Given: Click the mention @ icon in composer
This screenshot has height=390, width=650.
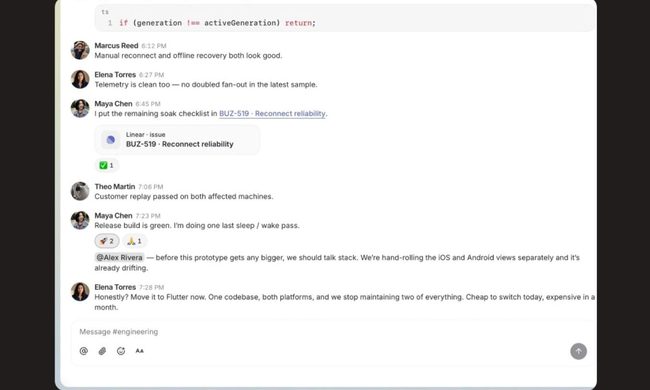Looking at the screenshot, I should 84,351.
